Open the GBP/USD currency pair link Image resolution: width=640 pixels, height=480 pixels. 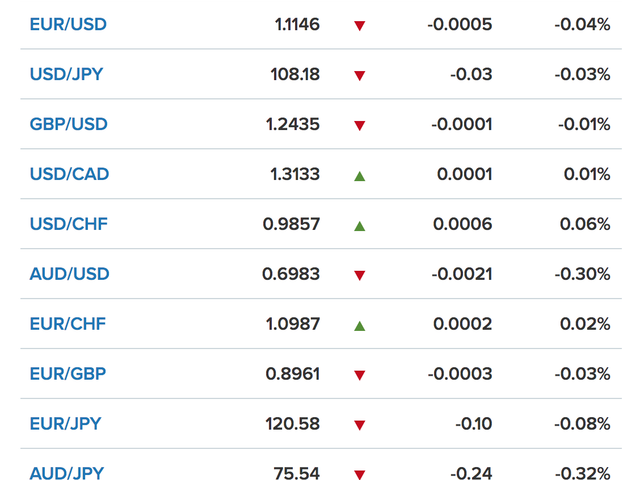point(68,124)
